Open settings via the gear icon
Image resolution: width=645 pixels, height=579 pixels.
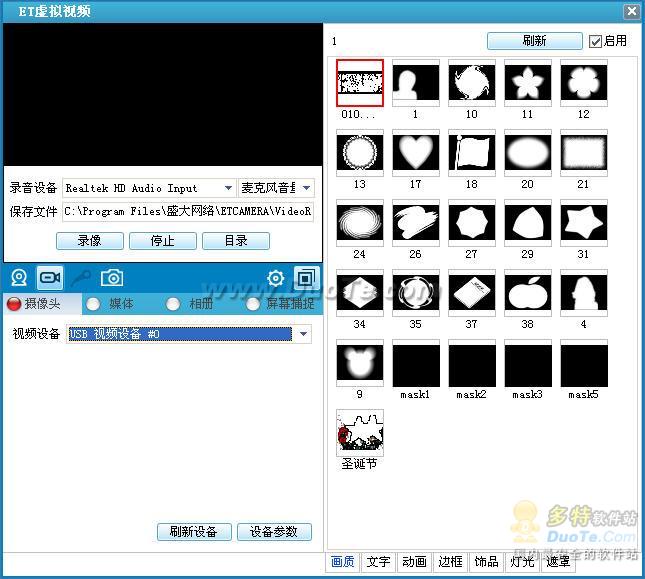click(275, 278)
